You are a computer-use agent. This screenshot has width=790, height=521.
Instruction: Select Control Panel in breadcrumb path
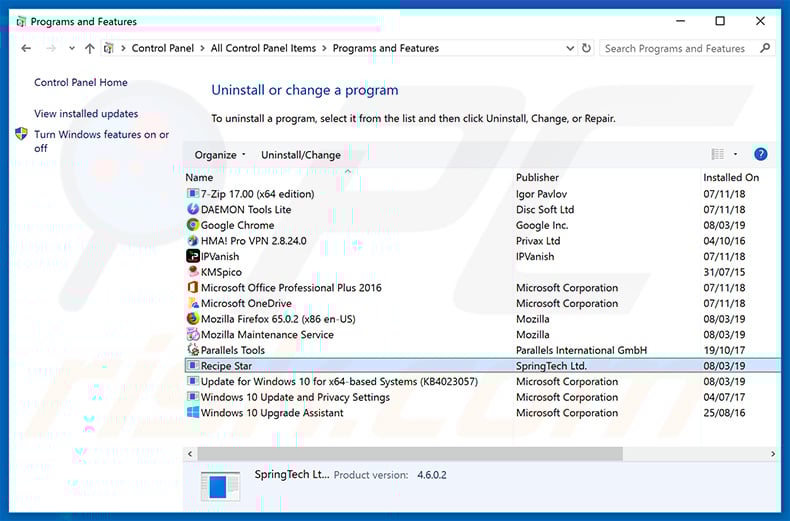coord(163,48)
